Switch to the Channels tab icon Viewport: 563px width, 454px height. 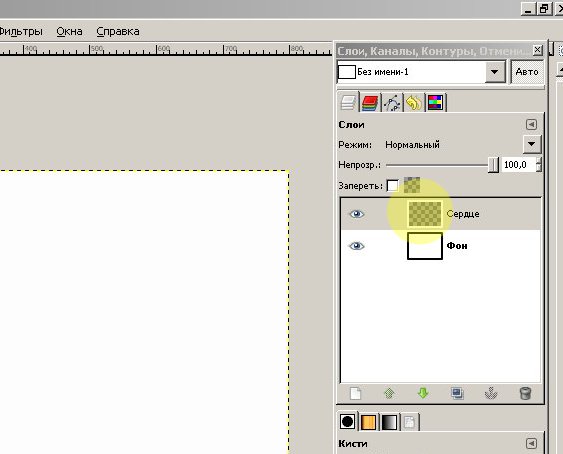click(370, 103)
